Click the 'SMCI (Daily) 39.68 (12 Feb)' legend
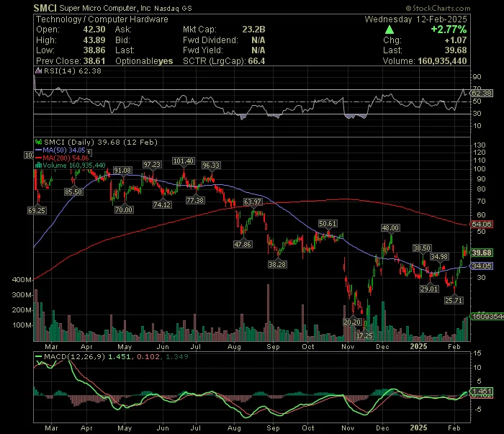This screenshot has height=434, width=504. (x=101, y=142)
